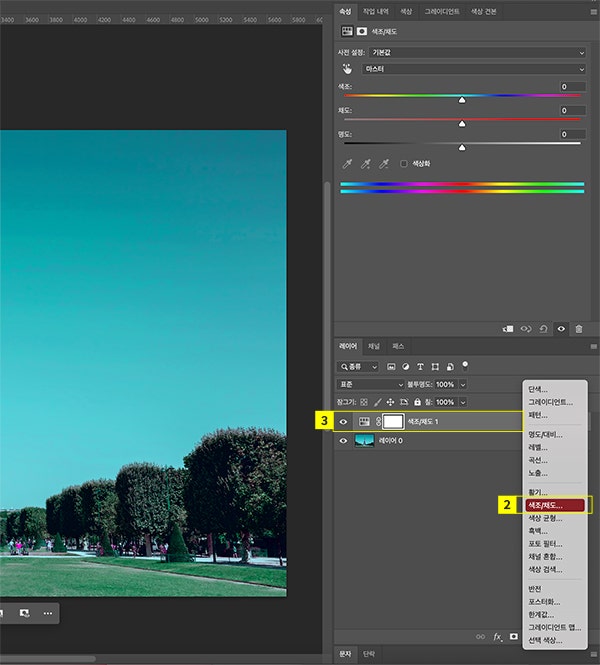600x665 pixels.
Task: Click the clip to layer icon
Action: click(508, 328)
